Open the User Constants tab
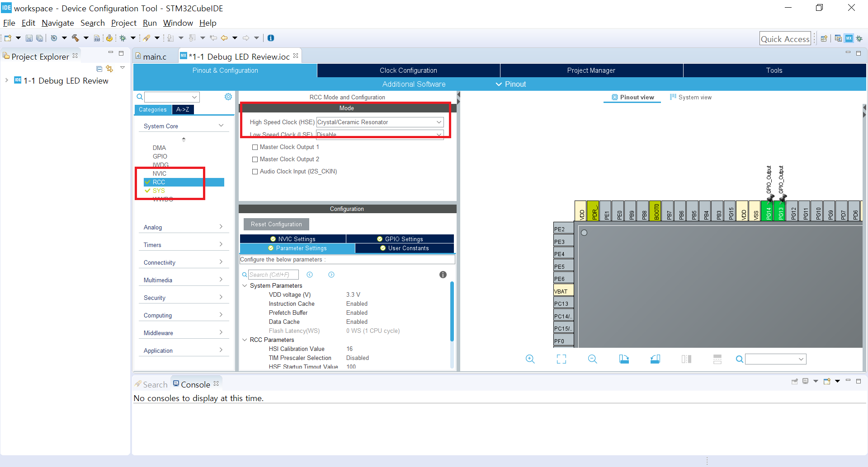 (405, 248)
